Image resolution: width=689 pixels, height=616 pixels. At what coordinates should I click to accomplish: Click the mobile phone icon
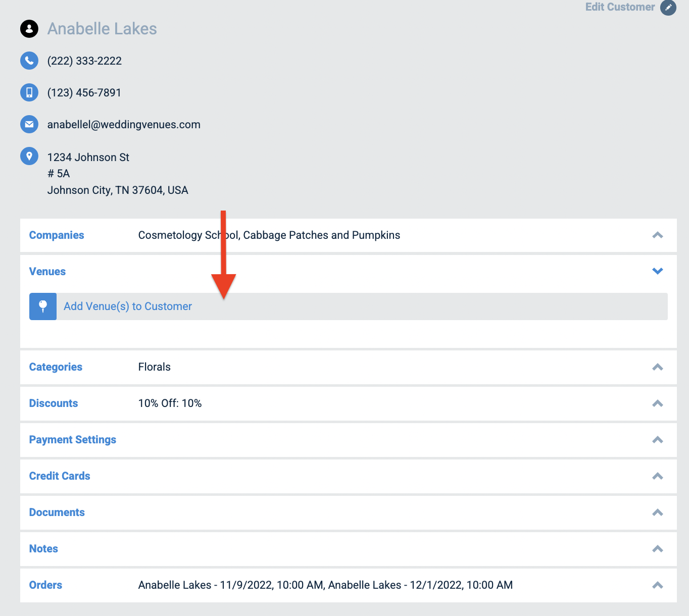[x=29, y=92]
